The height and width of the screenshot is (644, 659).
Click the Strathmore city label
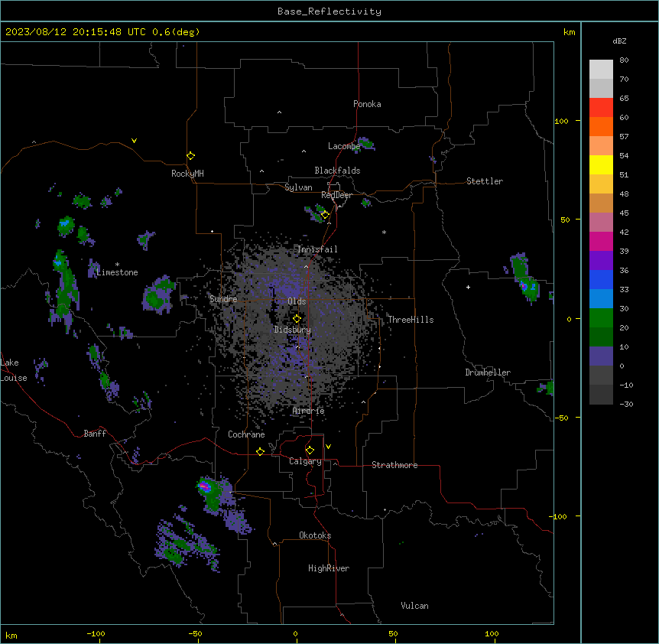[394, 465]
